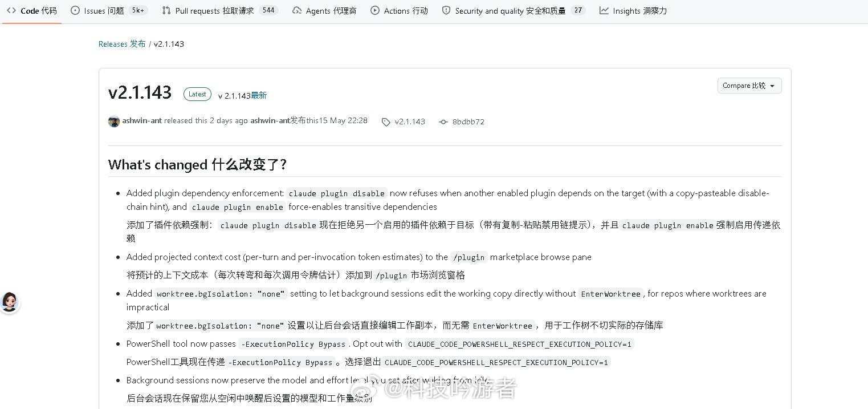Click the /plugin code in English line

469,257
